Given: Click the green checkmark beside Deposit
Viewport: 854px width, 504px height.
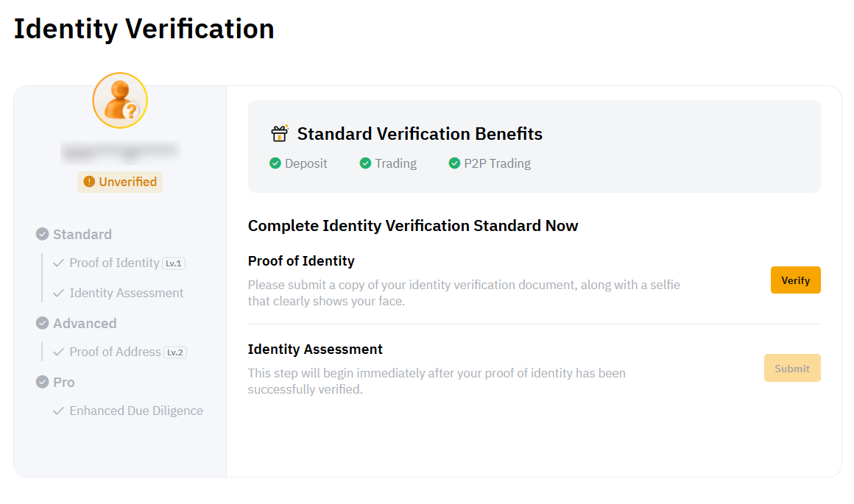Looking at the screenshot, I should coord(275,163).
